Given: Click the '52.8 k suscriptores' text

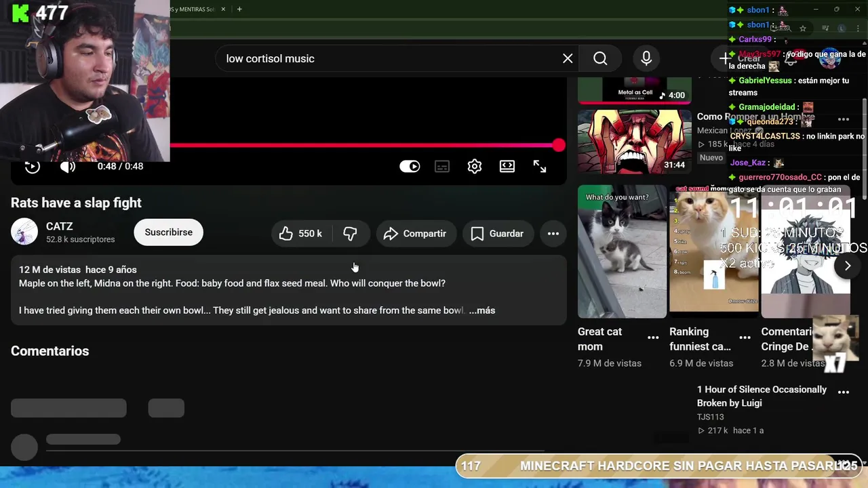Looking at the screenshot, I should click(x=80, y=239).
